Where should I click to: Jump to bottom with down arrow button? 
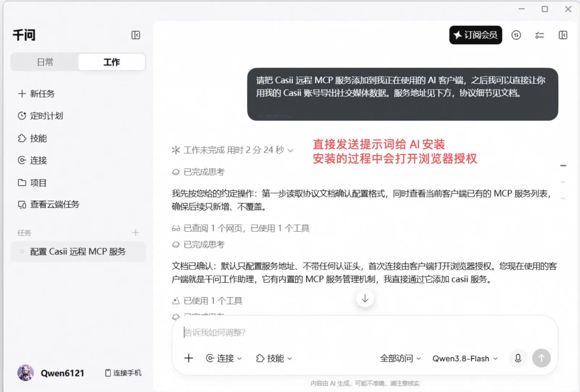[365, 298]
